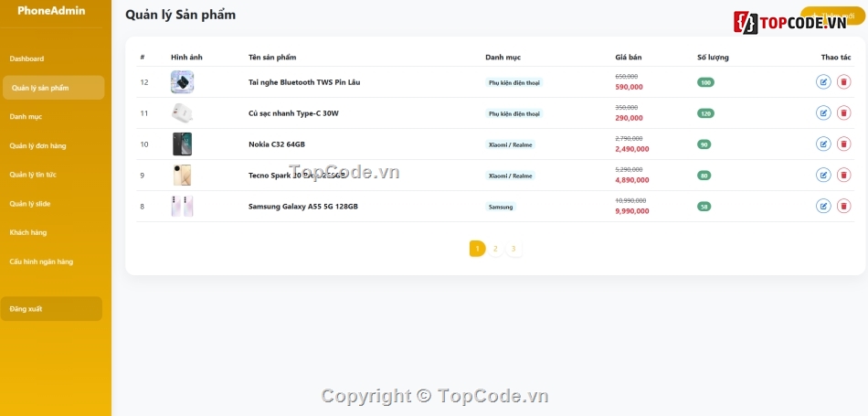Click the edit icon for Tecno Spark

click(x=823, y=175)
